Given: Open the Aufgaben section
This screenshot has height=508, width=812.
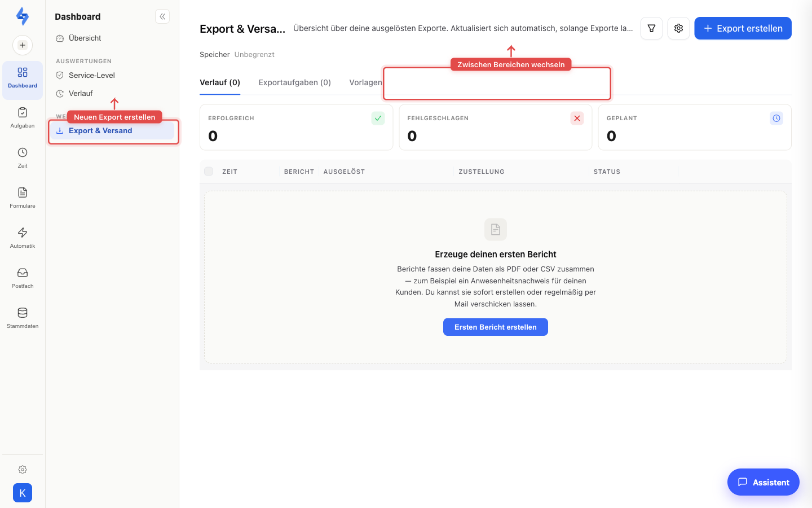Looking at the screenshot, I should click(23, 118).
